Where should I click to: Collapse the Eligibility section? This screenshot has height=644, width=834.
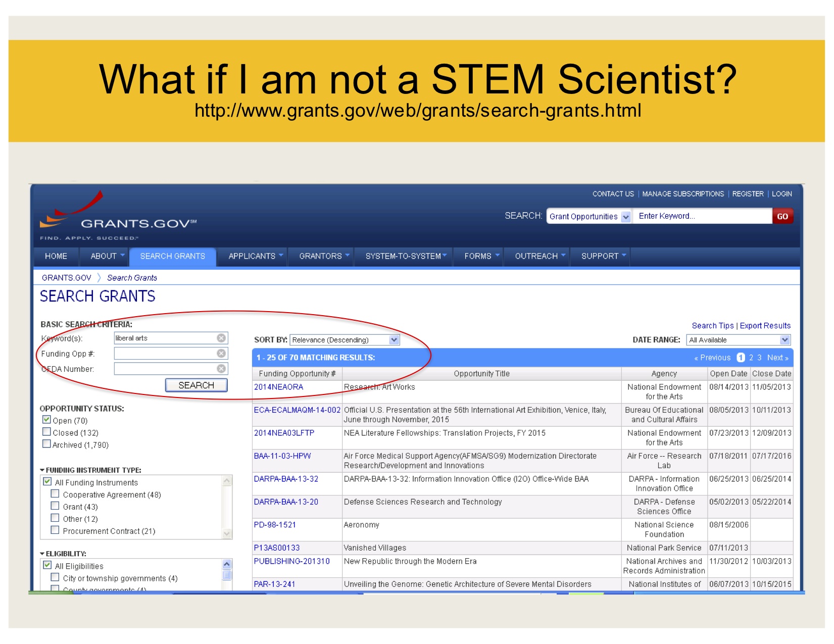(x=42, y=554)
